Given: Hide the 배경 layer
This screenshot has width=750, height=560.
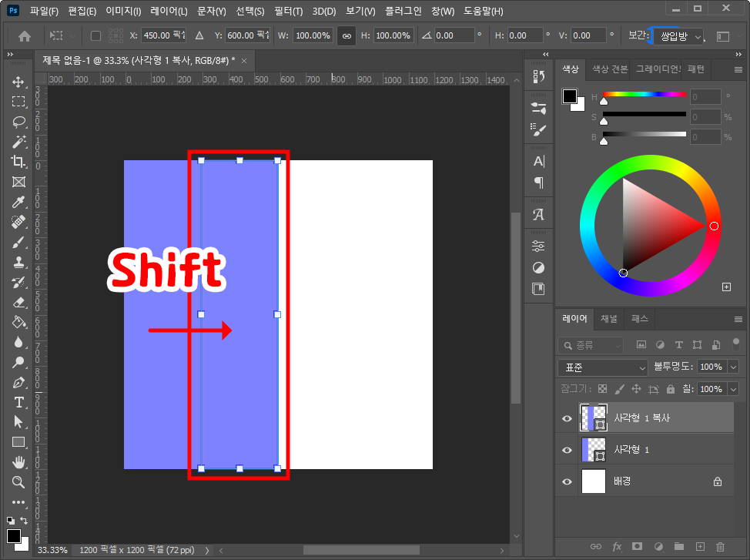Looking at the screenshot, I should click(567, 481).
